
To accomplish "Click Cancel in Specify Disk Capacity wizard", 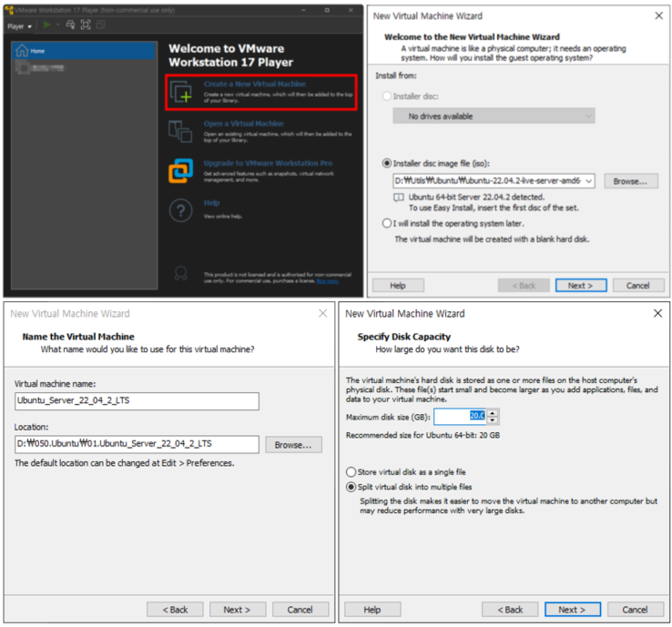I will click(x=636, y=610).
